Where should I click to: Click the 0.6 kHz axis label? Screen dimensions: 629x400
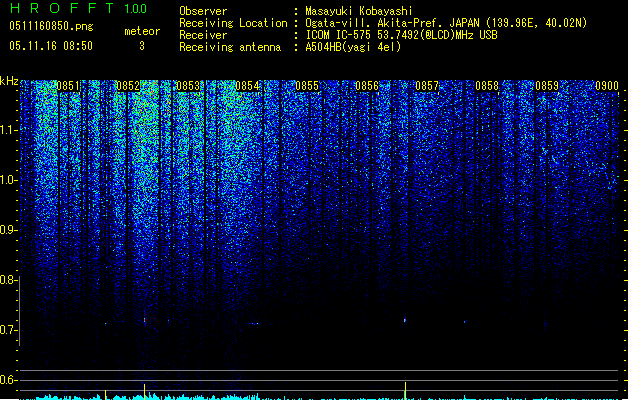pos(8,380)
